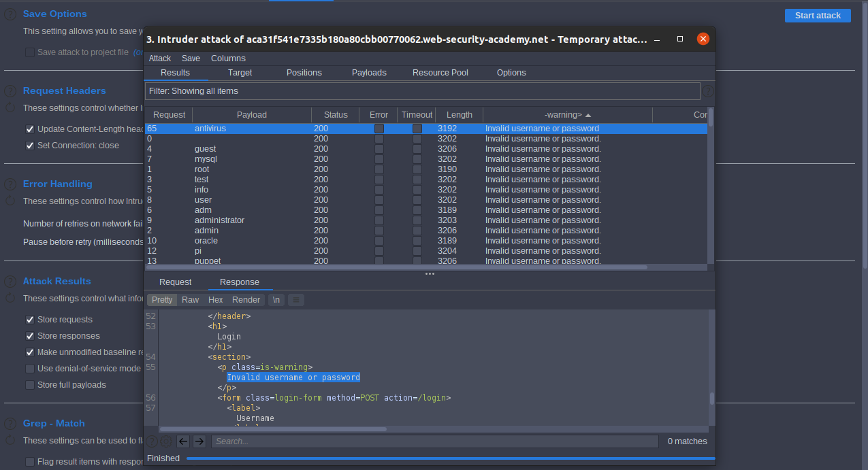Enable Flag result items with responses checkbox
This screenshot has height=470, width=868.
coord(30,462)
